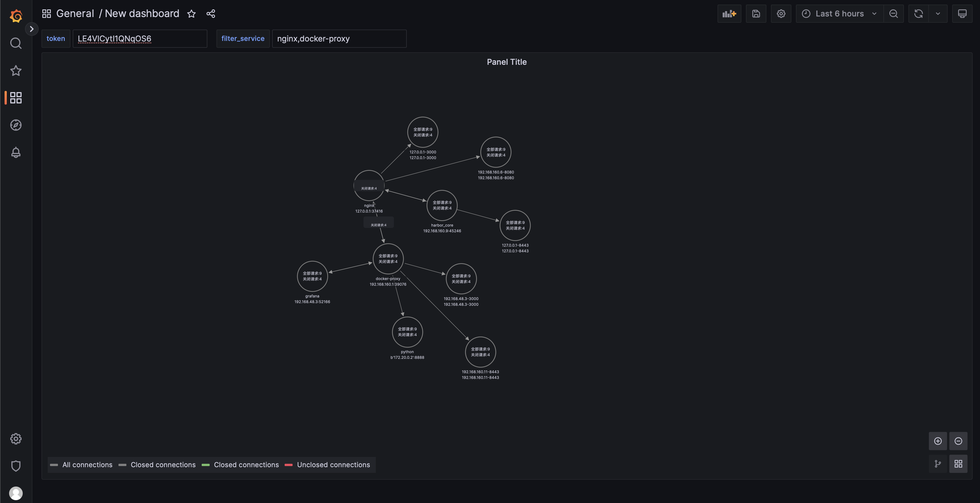This screenshot has height=503, width=980.
Task: Open Dashboards section in sidebar
Action: click(16, 97)
